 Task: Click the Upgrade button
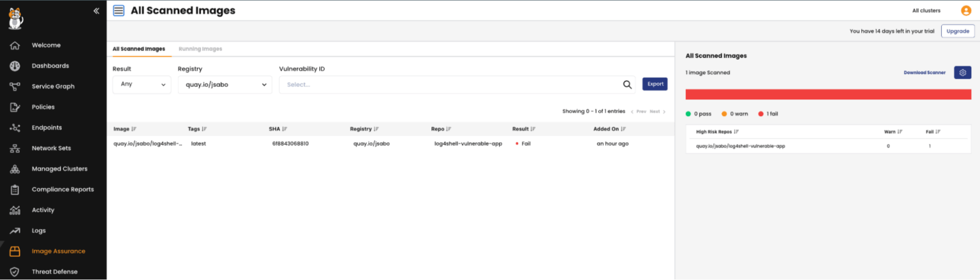pyautogui.click(x=958, y=31)
